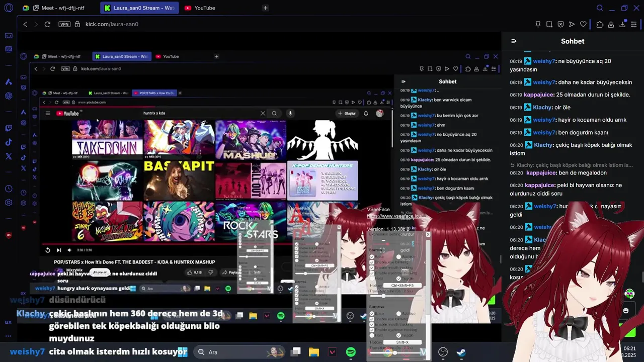Image resolution: width=644 pixels, height=362 pixels.
Task: Select Sorrow Toggle hotkey mode
Action: [x=398, y=278]
